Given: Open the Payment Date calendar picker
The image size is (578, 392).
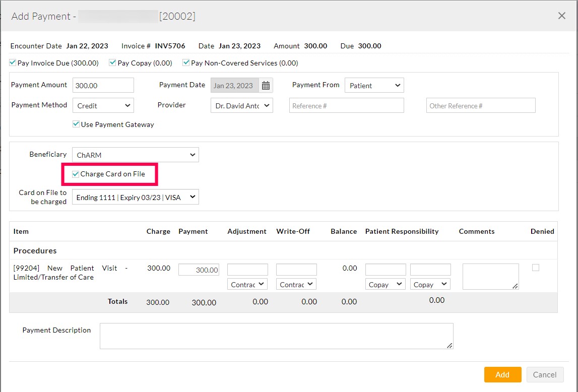Looking at the screenshot, I should pos(266,86).
